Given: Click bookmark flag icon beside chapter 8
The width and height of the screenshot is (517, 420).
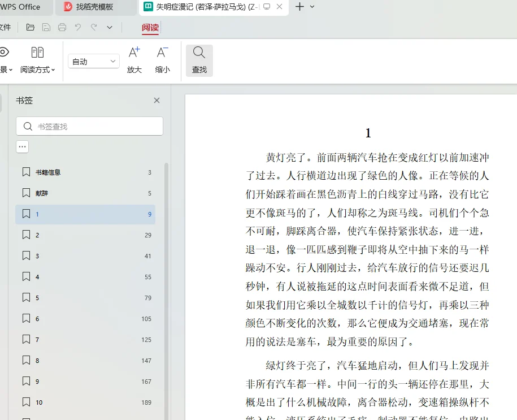Looking at the screenshot, I should (x=26, y=360).
